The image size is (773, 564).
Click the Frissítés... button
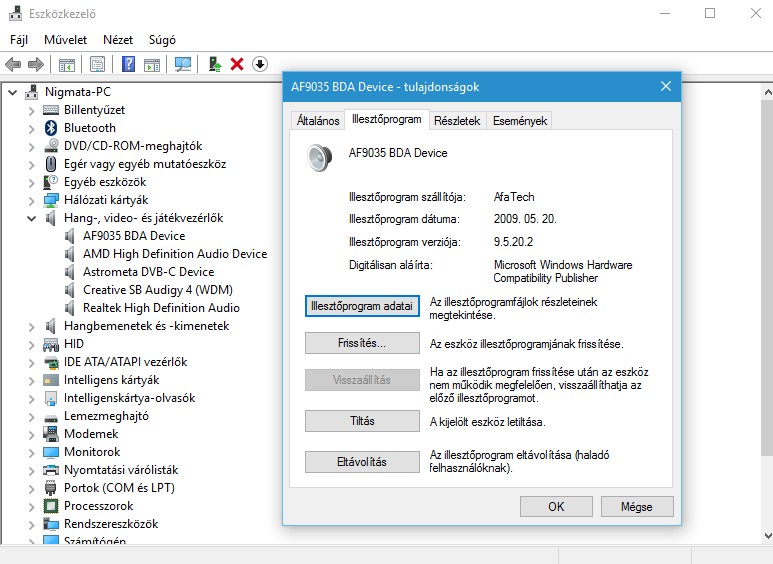pyautogui.click(x=362, y=343)
